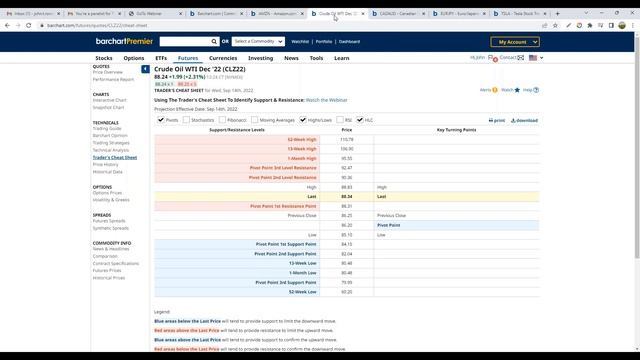Open Options Prices in sidebar

point(107,193)
